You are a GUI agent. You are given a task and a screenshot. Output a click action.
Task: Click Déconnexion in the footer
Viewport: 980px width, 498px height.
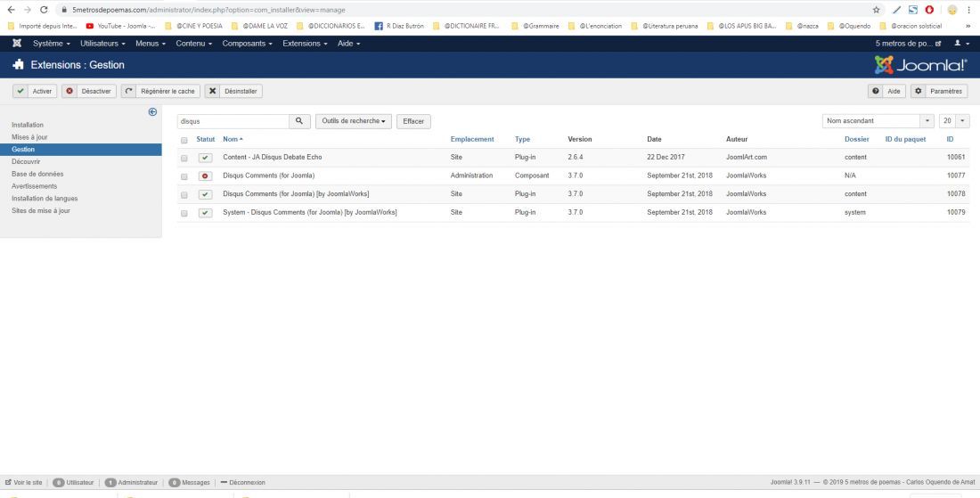point(242,482)
